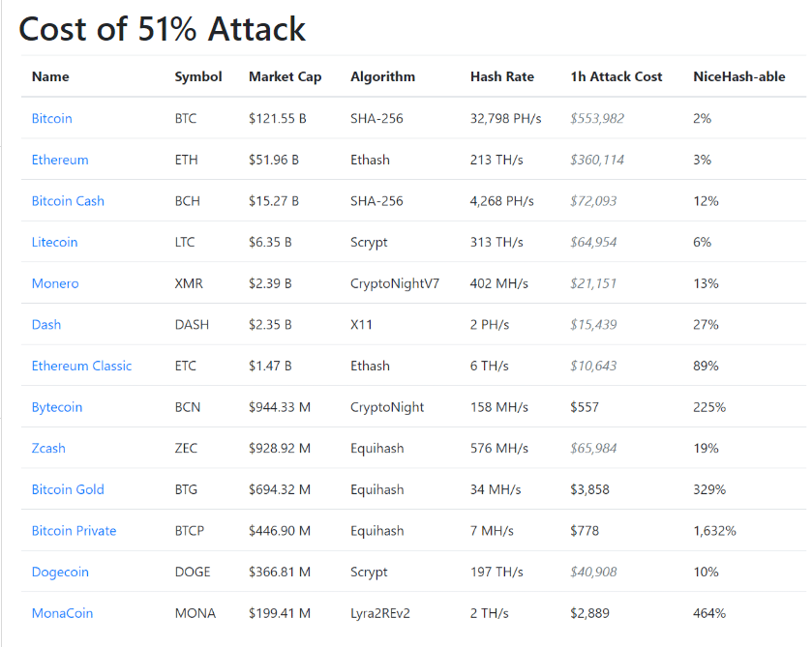This screenshot has height=647, width=812.
Task: Open the Dogecoin link
Action: tap(60, 572)
